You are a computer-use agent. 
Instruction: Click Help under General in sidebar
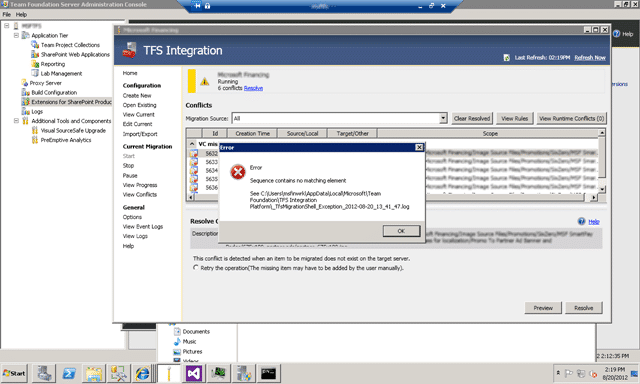128,246
